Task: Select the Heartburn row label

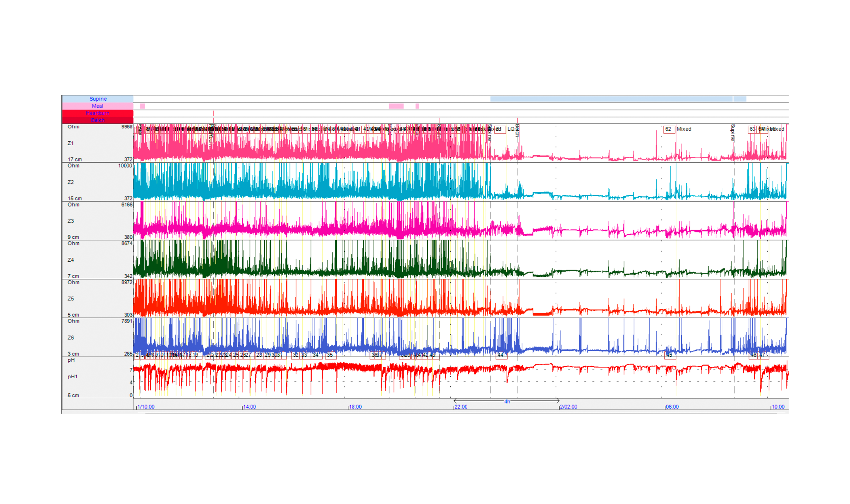Action: pyautogui.click(x=98, y=113)
